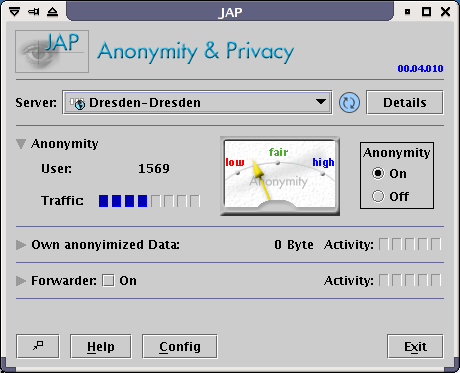Click the user count 1569

pyautogui.click(x=154, y=168)
